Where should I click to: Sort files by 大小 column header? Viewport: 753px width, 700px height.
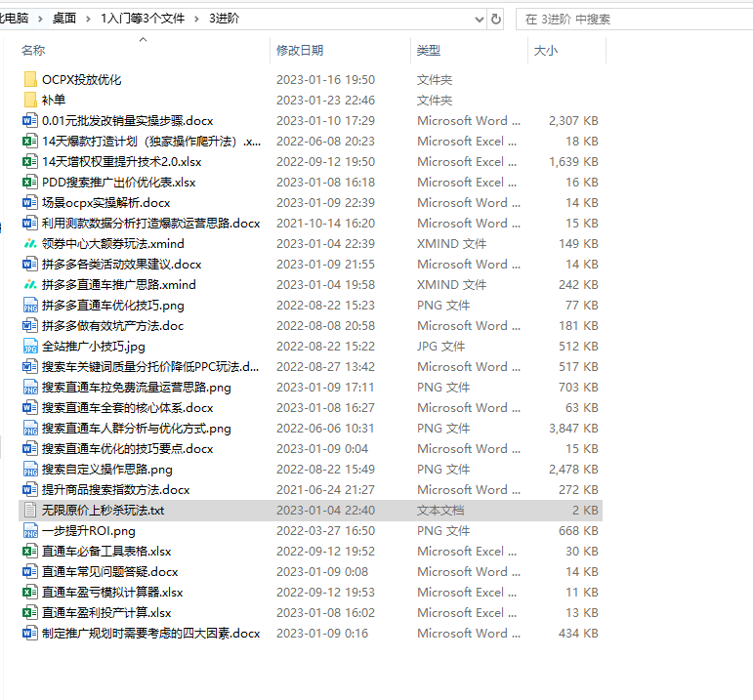coord(546,50)
